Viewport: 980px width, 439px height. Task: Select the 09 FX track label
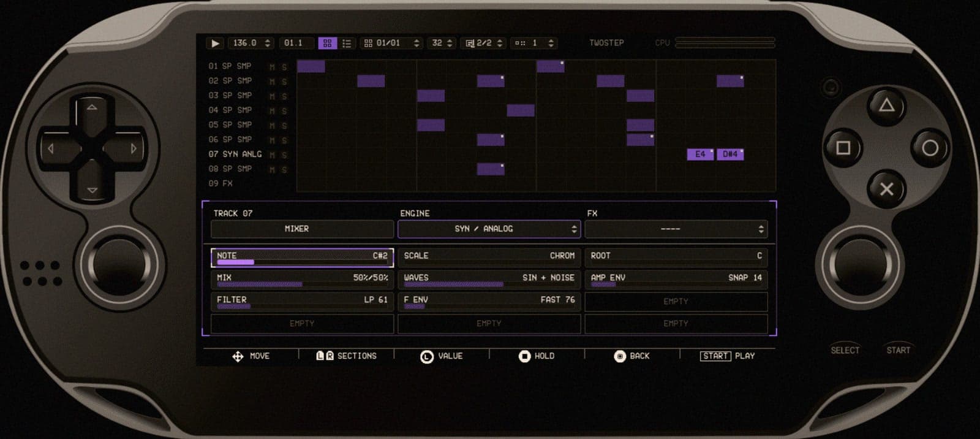(221, 183)
